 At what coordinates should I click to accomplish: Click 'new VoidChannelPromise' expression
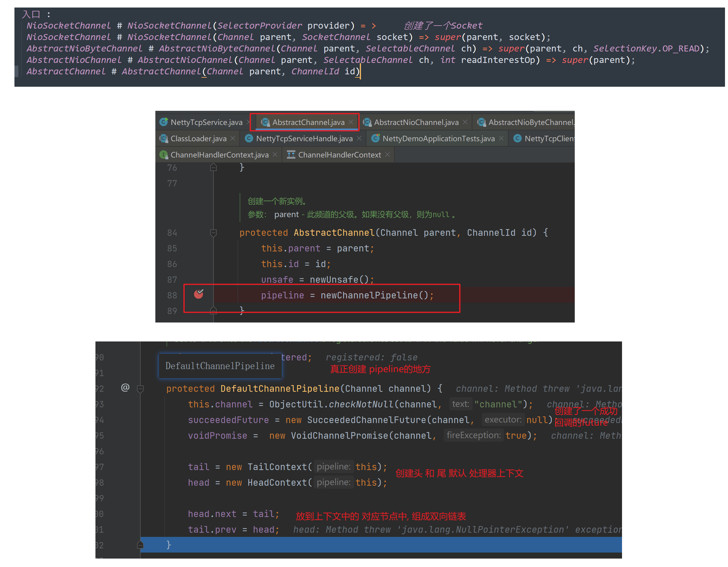coord(329,436)
